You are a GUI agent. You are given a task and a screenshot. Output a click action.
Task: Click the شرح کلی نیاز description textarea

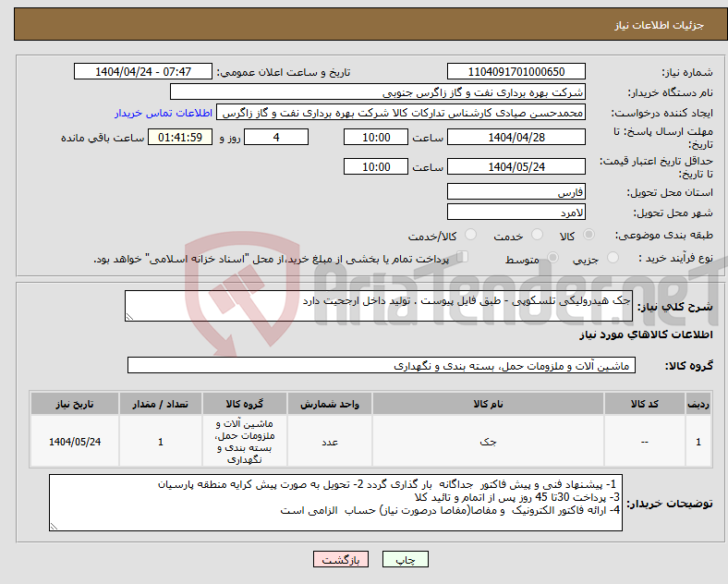(379, 306)
